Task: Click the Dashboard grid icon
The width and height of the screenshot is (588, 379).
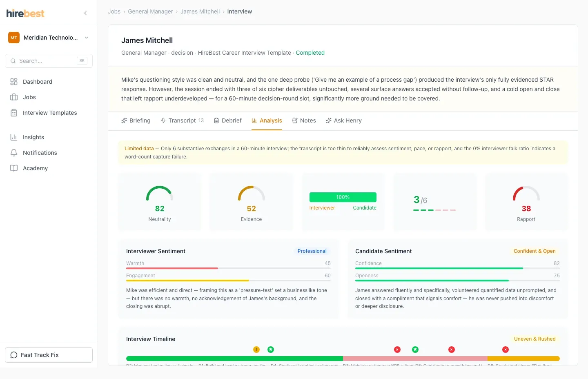Action: [14, 82]
